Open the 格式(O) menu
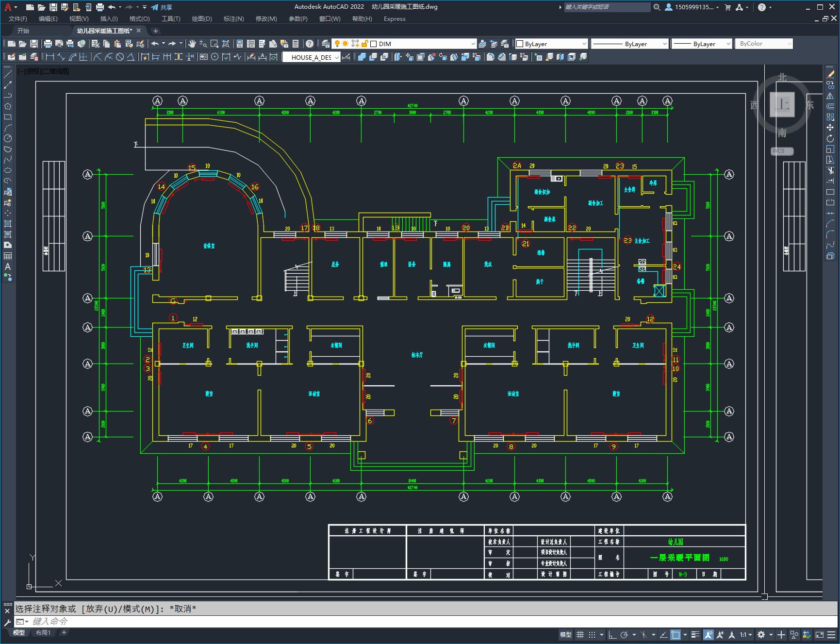840x644 pixels. pos(139,19)
